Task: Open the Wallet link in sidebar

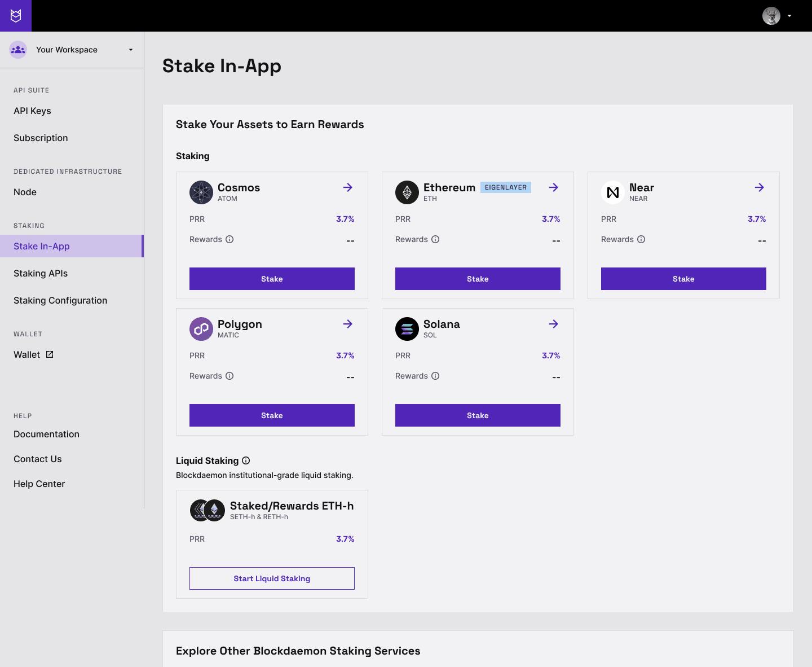Action: click(27, 354)
